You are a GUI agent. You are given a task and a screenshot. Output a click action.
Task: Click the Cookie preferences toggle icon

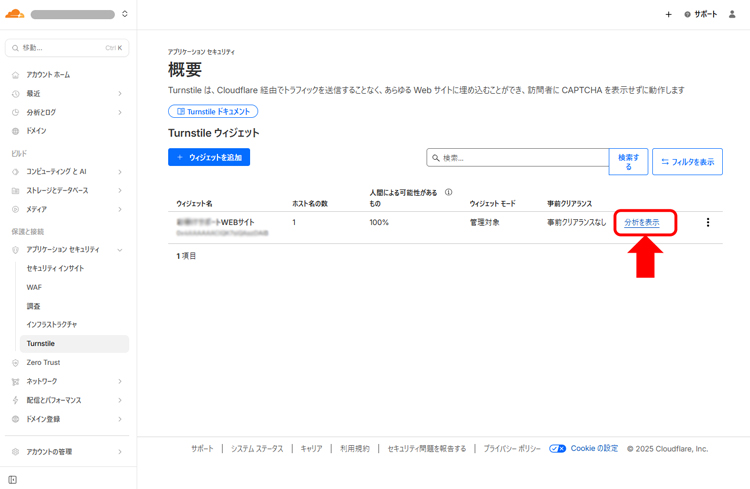coord(557,448)
